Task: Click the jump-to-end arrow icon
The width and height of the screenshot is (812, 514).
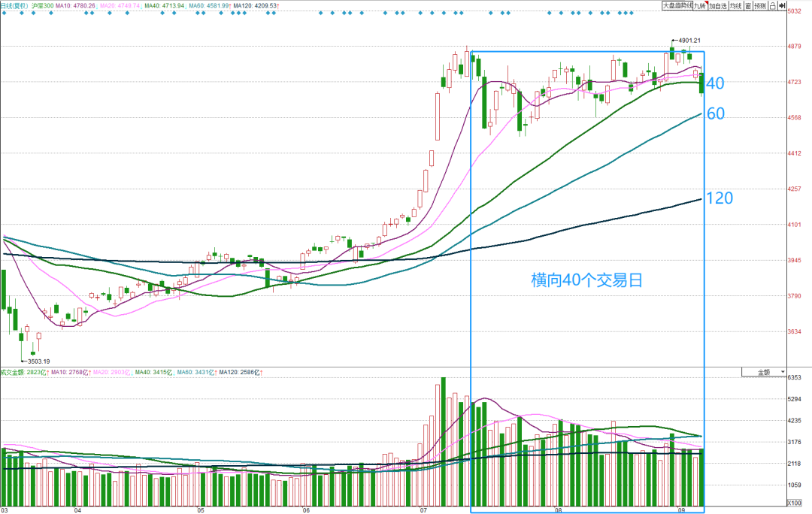Action: coord(782,6)
